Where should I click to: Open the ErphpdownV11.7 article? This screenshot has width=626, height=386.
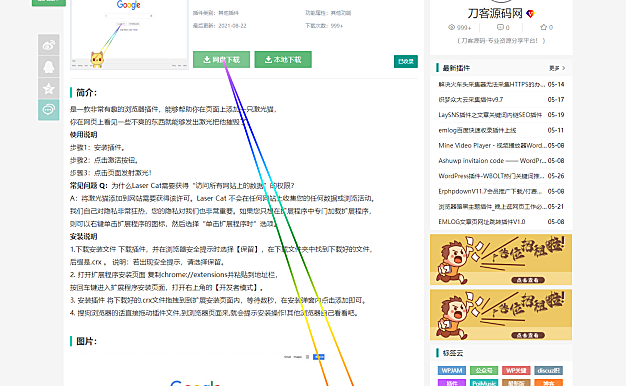[x=490, y=191]
